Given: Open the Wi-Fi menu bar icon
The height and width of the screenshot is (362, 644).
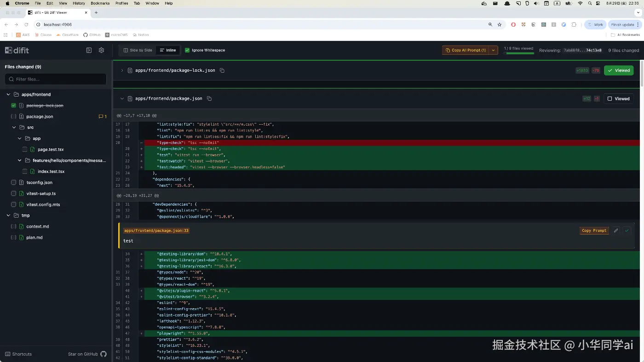Looking at the screenshot, I should (580, 3).
